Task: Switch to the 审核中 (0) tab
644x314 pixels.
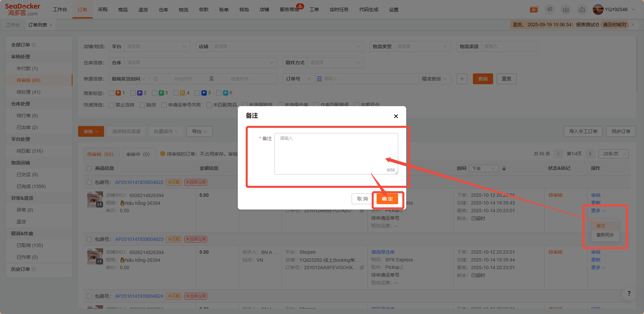Action: [x=138, y=154]
